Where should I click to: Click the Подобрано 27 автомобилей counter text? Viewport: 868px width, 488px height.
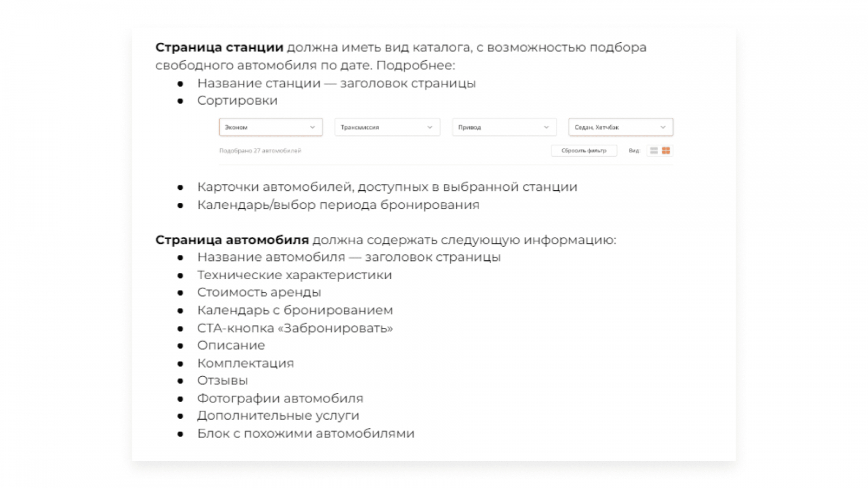click(x=260, y=151)
